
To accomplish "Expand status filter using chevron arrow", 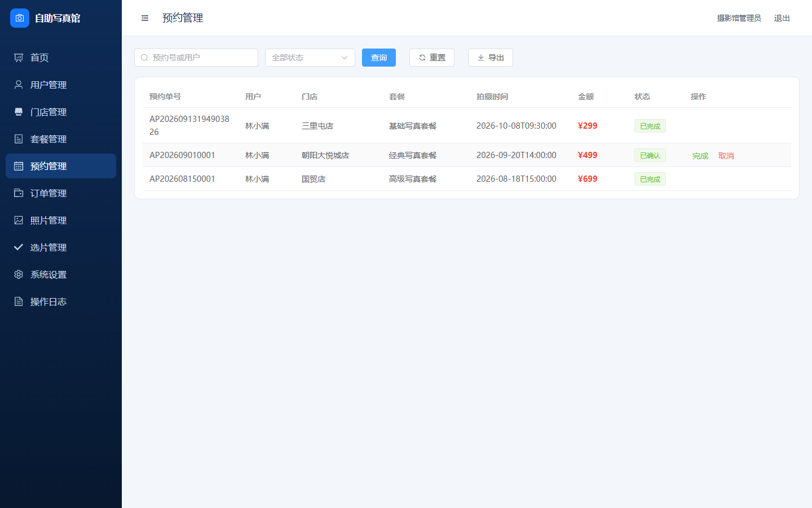I will click(x=345, y=58).
